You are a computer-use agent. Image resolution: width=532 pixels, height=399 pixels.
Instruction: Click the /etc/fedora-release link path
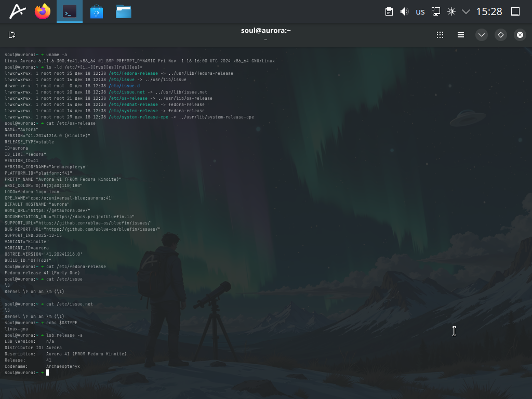click(x=134, y=73)
